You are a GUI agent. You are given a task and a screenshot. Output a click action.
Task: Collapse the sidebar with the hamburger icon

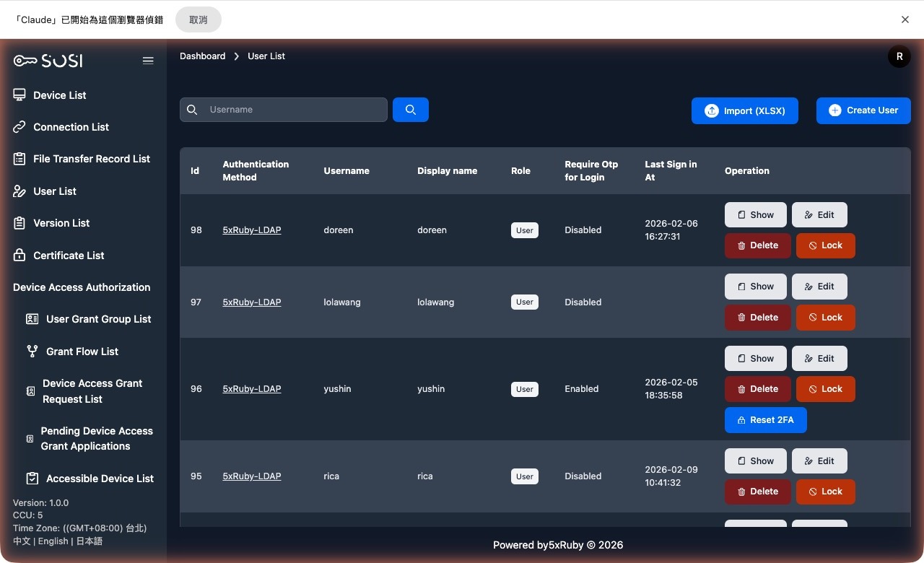pyautogui.click(x=148, y=61)
